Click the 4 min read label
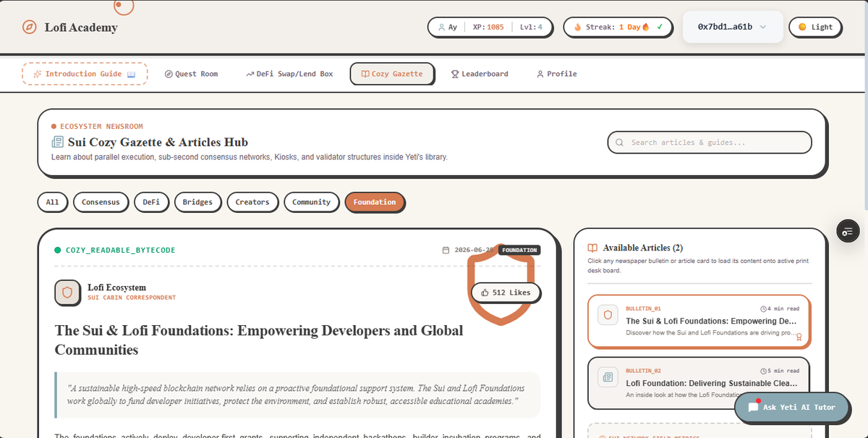 tap(780, 308)
